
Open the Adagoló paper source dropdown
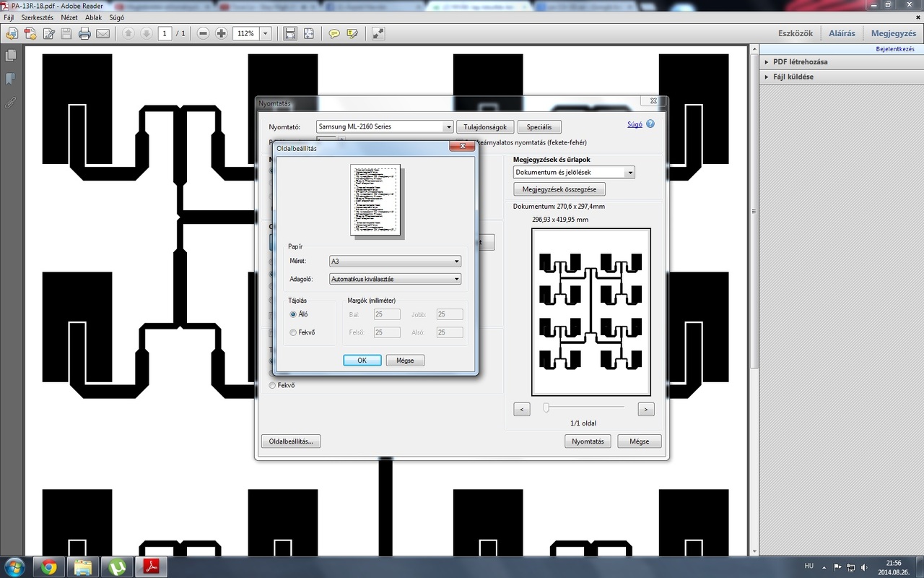click(x=395, y=279)
